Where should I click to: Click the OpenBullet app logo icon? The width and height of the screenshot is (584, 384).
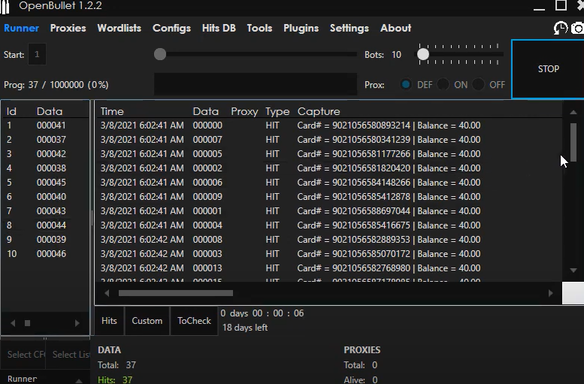coord(5,7)
